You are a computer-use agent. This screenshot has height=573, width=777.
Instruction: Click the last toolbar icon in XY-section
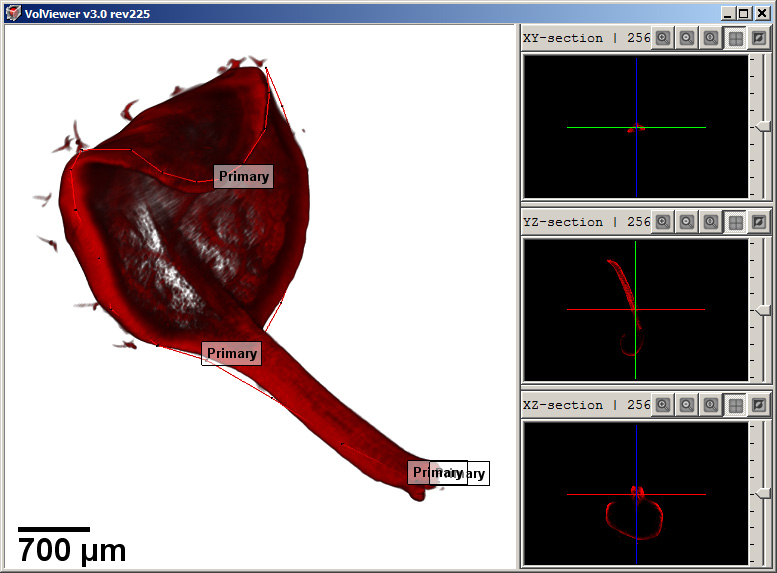(759, 38)
